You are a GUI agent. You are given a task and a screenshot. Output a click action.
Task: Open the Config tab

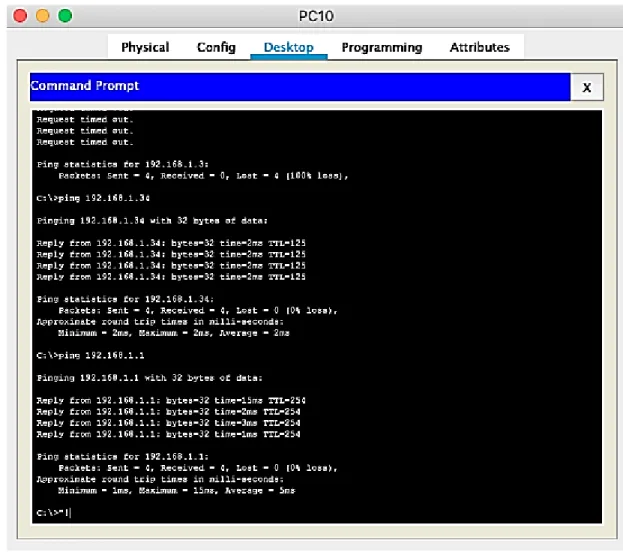pos(216,47)
